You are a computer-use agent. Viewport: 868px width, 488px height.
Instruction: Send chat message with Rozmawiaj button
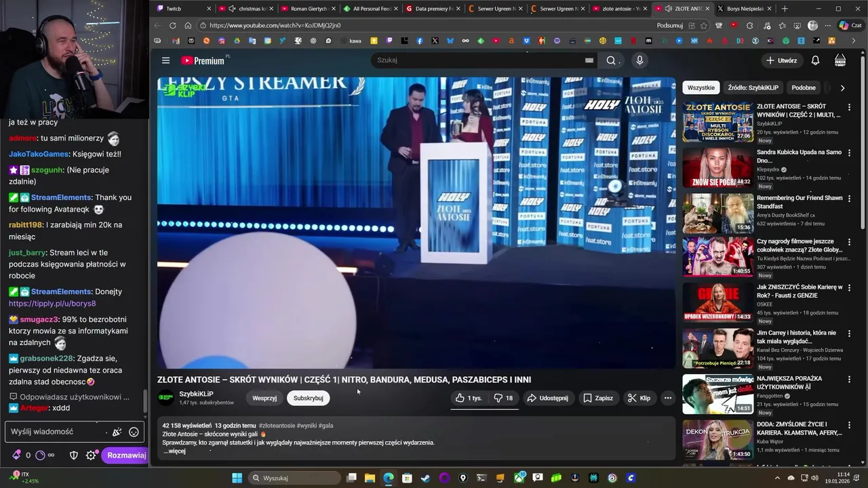pyautogui.click(x=126, y=455)
